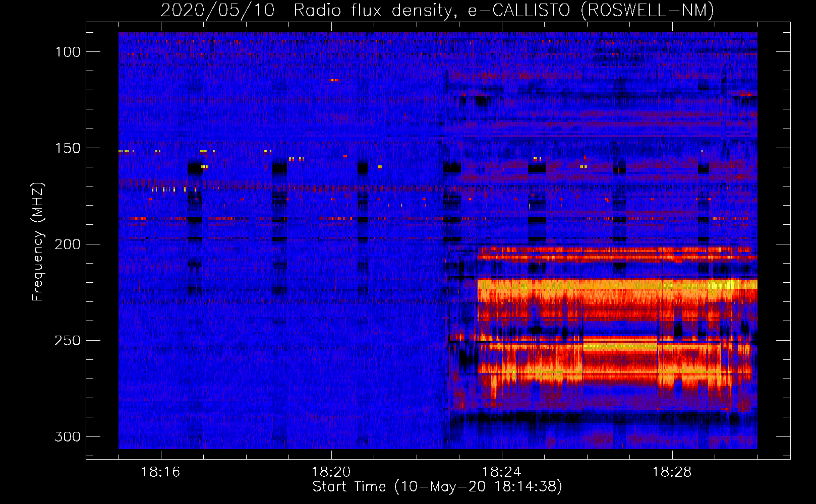Screen dimensions: 816x504
Task: Click the 18:28 time tick label
Action: coord(672,472)
